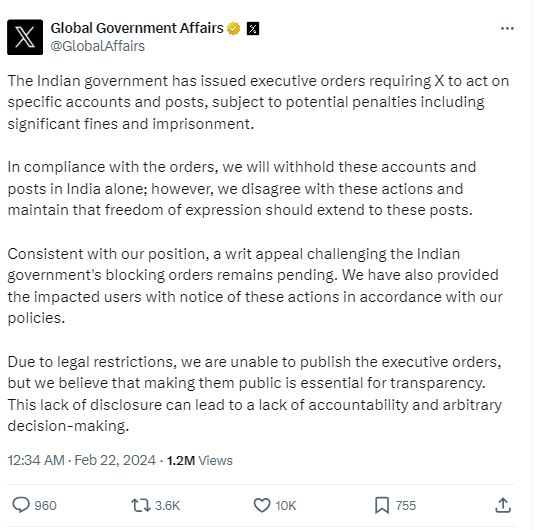The width and height of the screenshot is (538, 530).
Task: Open the three-dot more options menu
Action: 507,28
